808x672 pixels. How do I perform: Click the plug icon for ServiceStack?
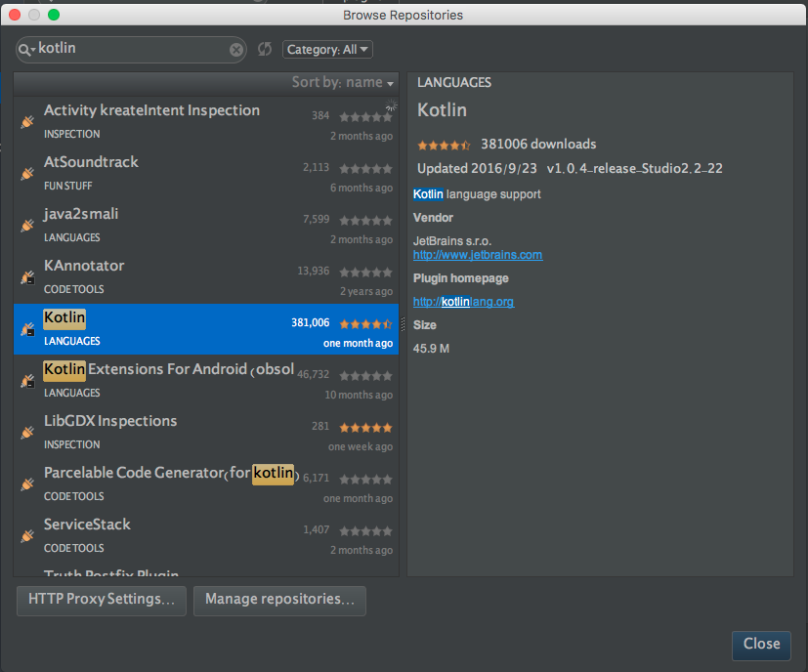[x=27, y=536]
